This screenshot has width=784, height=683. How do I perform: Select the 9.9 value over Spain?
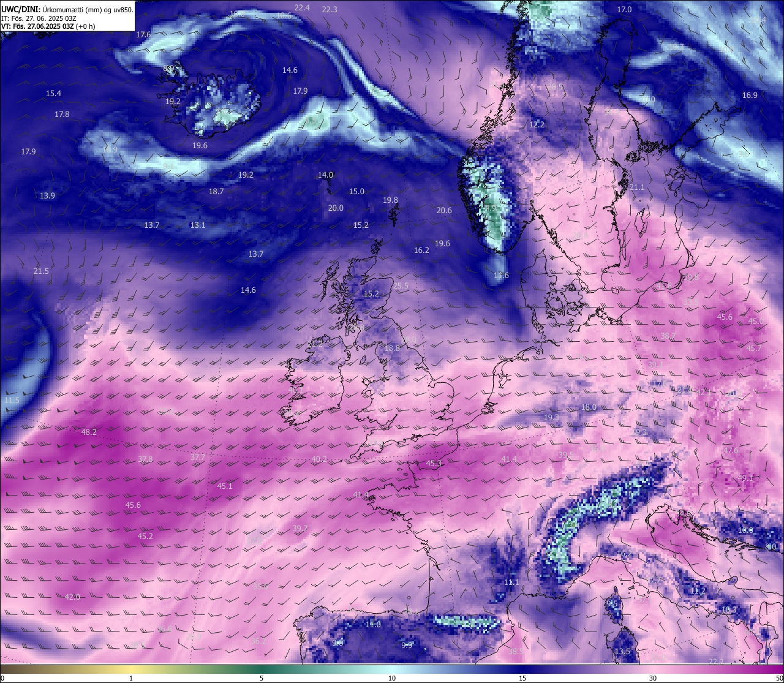(x=407, y=646)
